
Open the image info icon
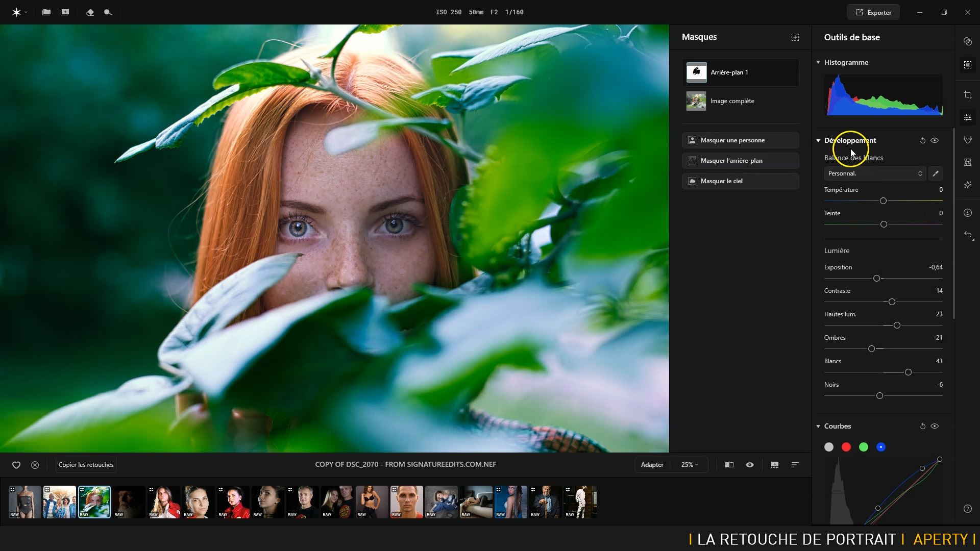[968, 213]
